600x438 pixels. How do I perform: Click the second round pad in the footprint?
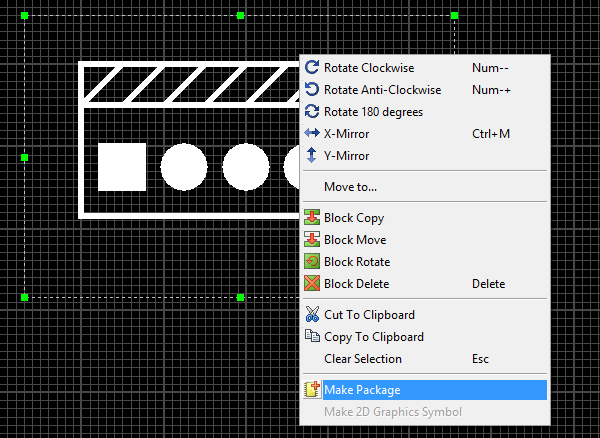pyautogui.click(x=246, y=167)
